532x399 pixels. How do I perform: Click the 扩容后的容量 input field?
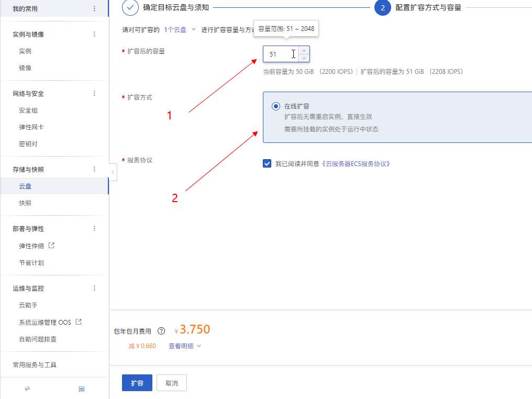[281, 54]
